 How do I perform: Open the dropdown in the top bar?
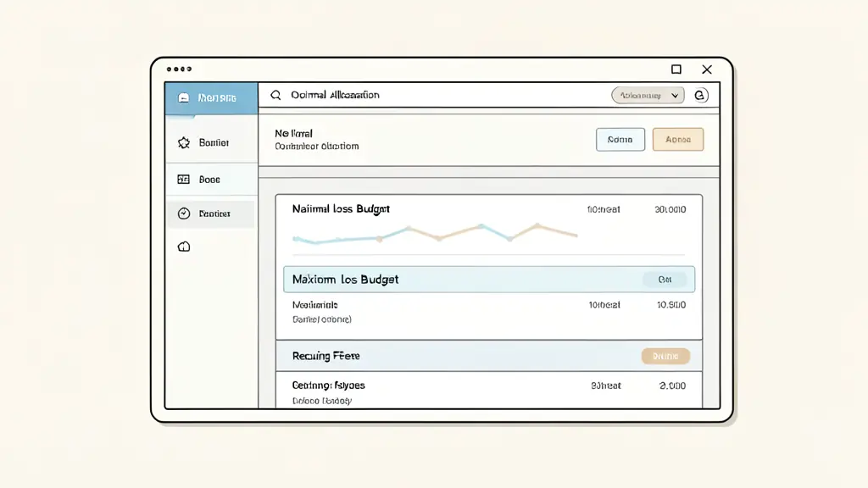[x=648, y=95]
